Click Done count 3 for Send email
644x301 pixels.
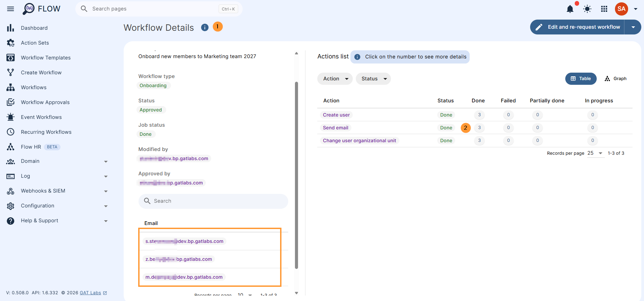[479, 128]
